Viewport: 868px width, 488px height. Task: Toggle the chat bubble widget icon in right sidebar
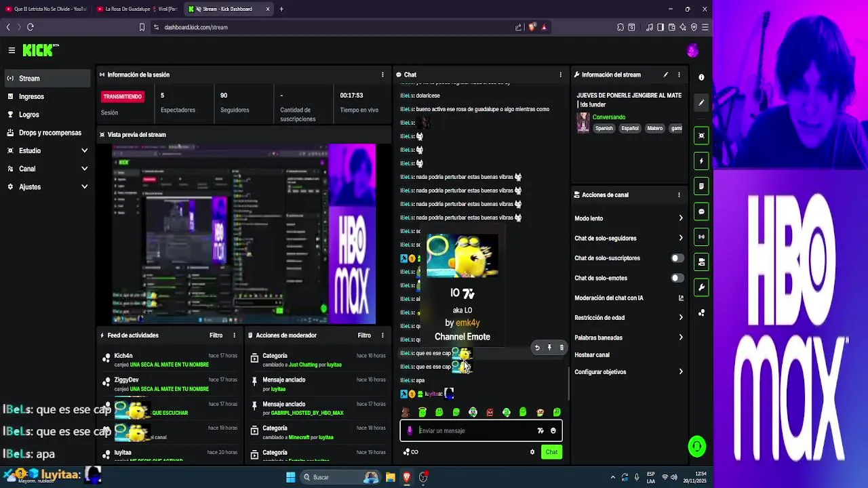pyautogui.click(x=701, y=211)
